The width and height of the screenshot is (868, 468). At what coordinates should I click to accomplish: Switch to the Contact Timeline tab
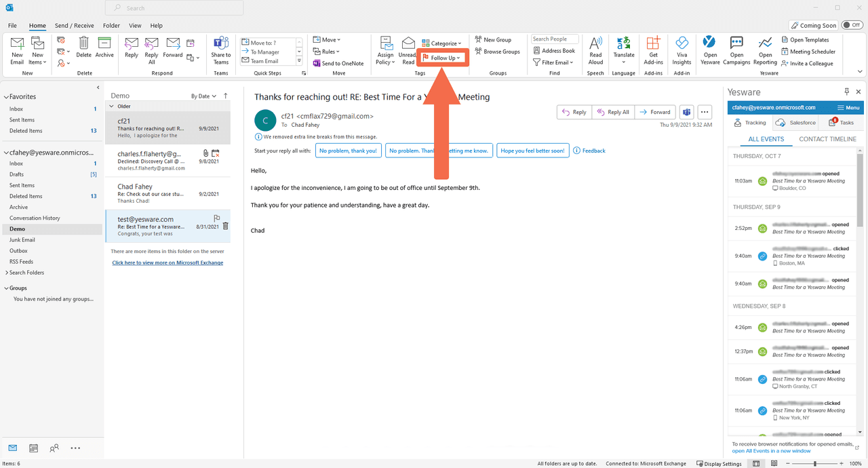tap(827, 139)
